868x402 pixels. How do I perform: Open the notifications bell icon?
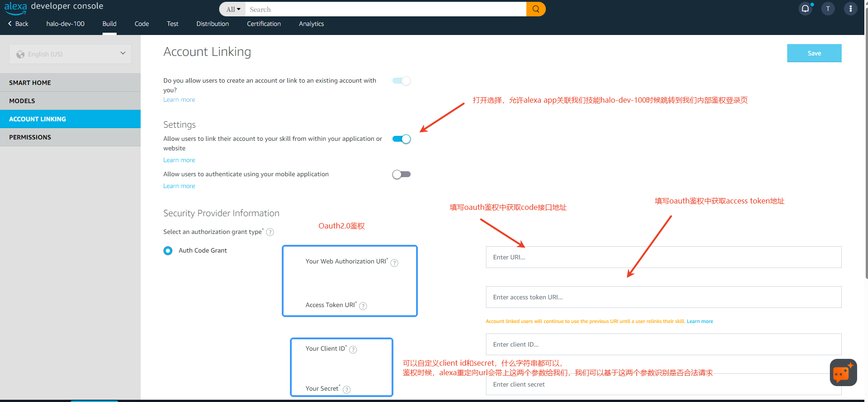coord(805,9)
